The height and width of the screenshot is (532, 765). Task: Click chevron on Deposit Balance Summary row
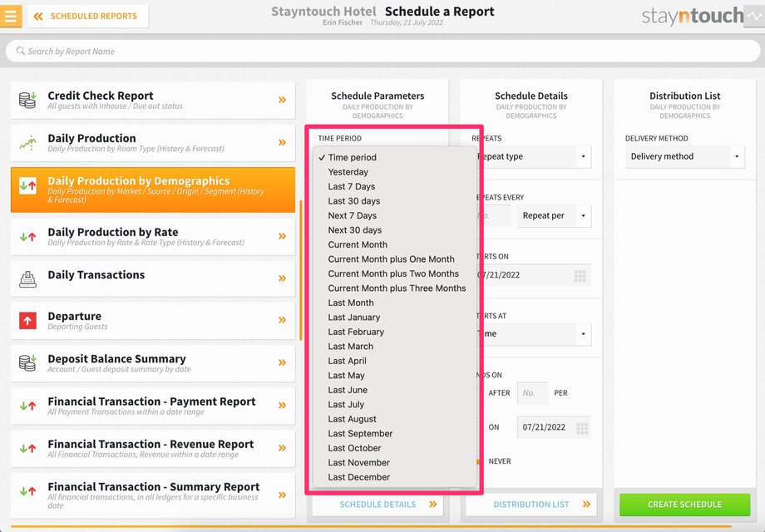pos(282,362)
